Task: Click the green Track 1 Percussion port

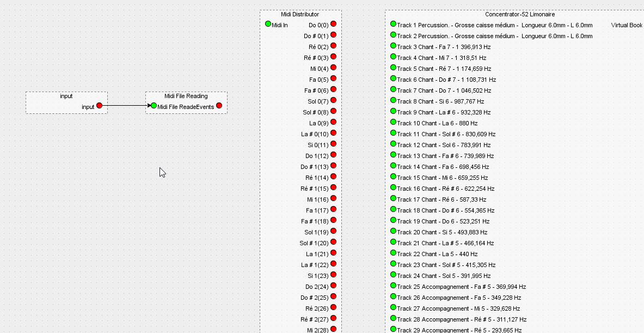Action: click(x=393, y=24)
